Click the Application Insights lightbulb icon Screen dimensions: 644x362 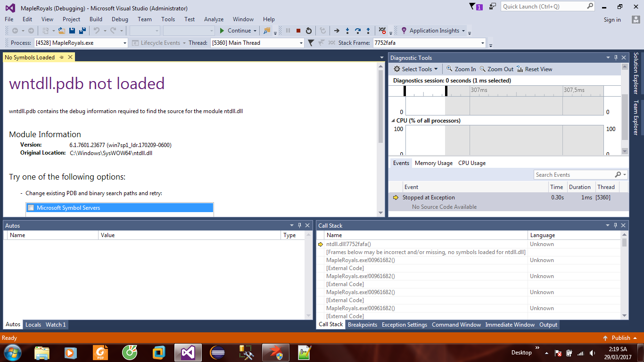pyautogui.click(x=404, y=31)
